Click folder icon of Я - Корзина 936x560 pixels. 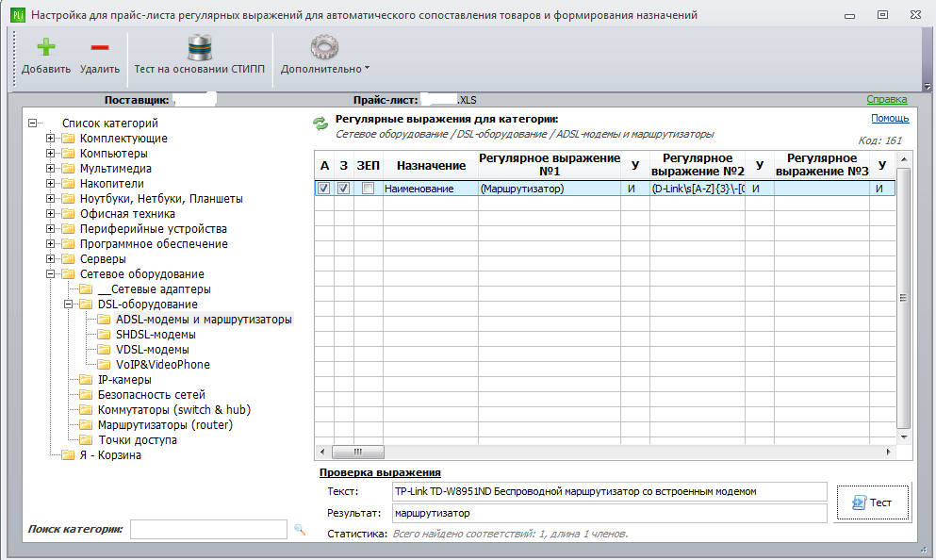[x=69, y=455]
